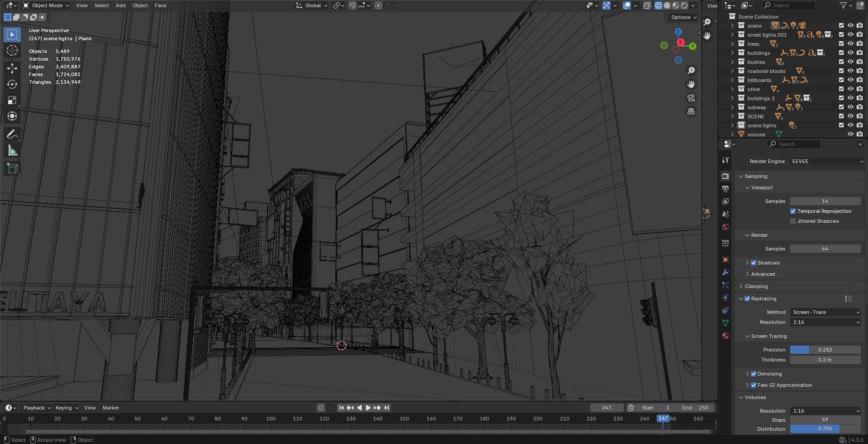
Task: Open the viewport Select menu
Action: click(101, 5)
